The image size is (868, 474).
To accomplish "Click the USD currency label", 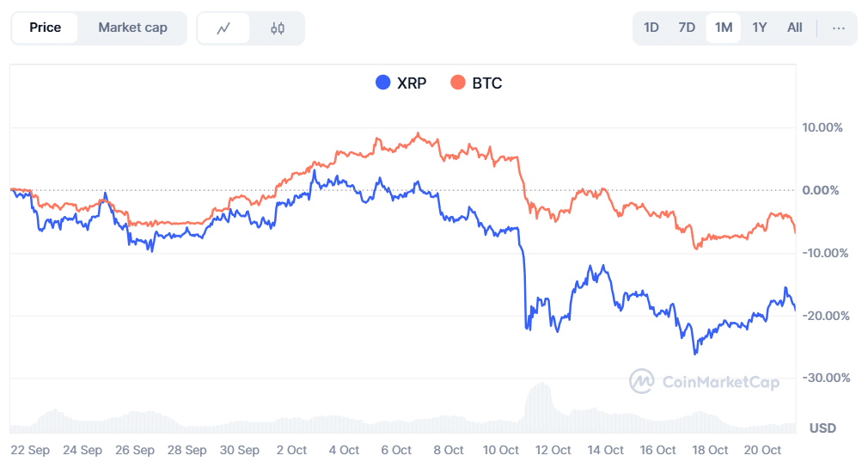I will (822, 428).
